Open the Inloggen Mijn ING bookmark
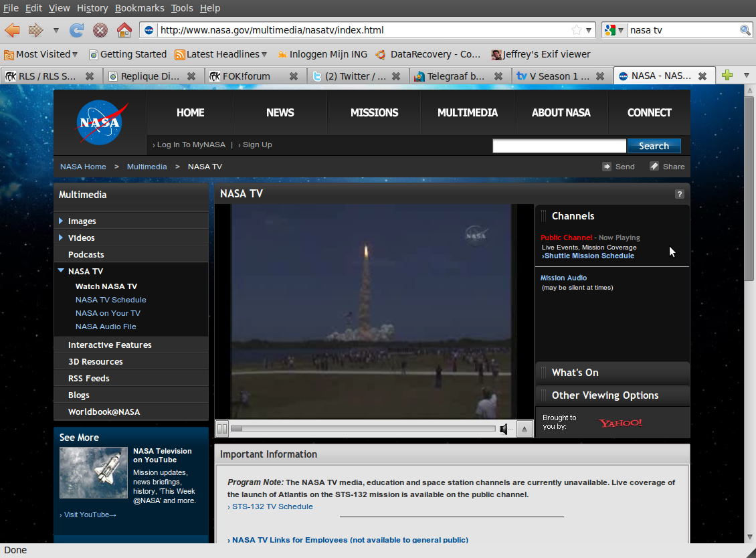 pos(322,54)
